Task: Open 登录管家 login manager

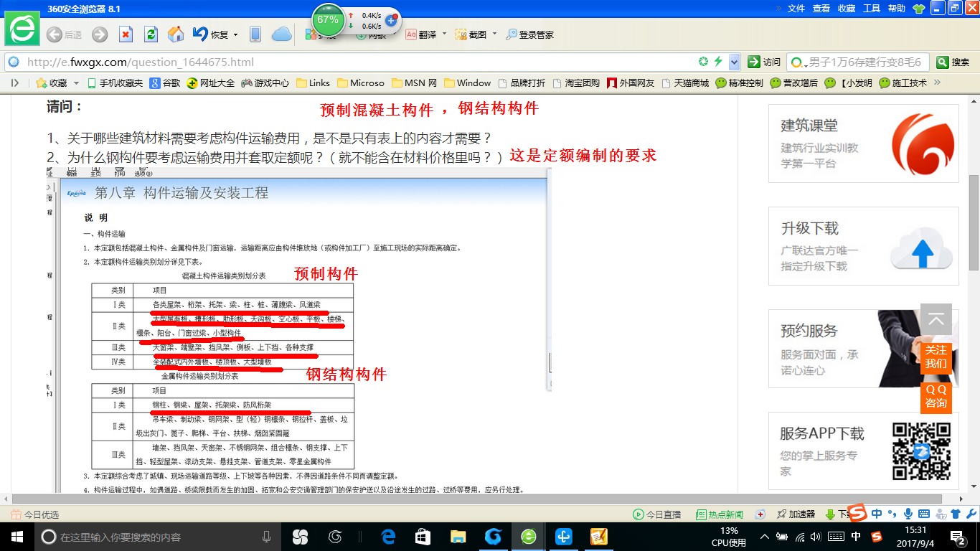Action: 529,34
